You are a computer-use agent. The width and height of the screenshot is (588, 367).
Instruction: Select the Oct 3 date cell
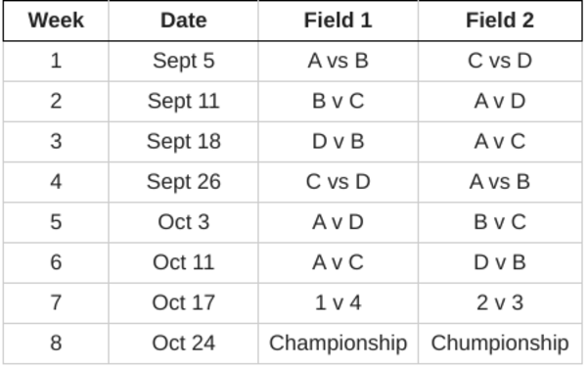point(183,222)
